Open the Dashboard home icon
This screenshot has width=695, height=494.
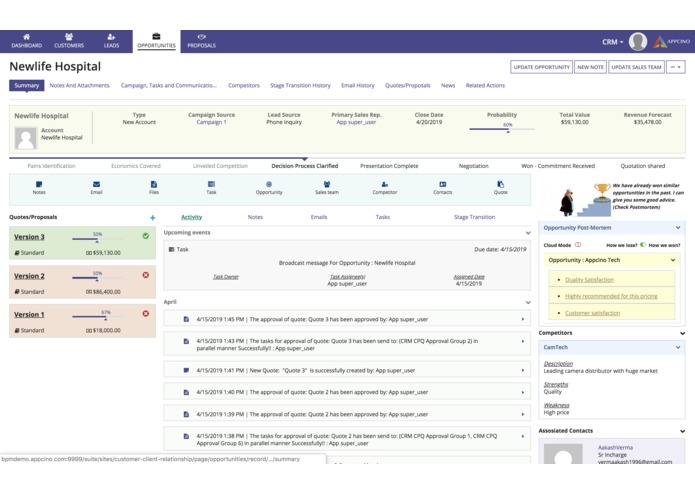point(26,37)
